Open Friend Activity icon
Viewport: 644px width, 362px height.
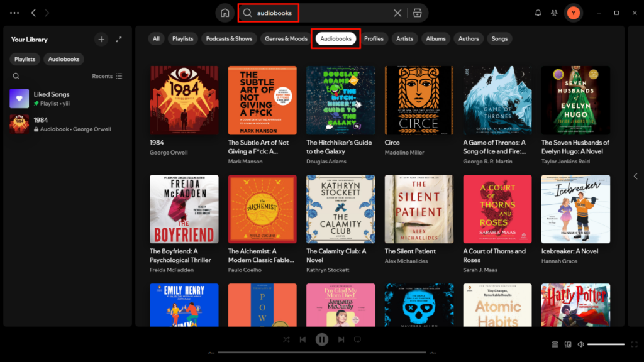pyautogui.click(x=554, y=13)
